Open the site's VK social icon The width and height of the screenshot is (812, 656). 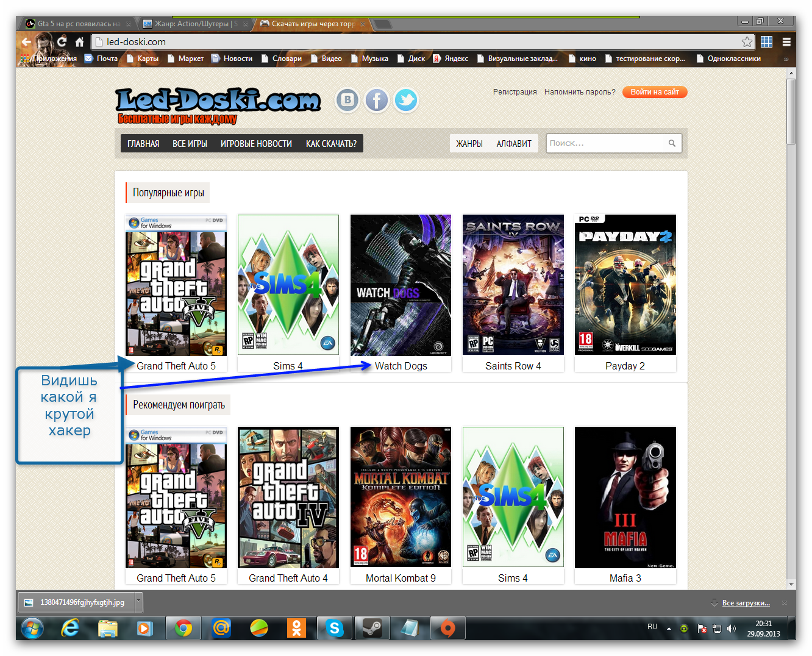click(x=347, y=100)
